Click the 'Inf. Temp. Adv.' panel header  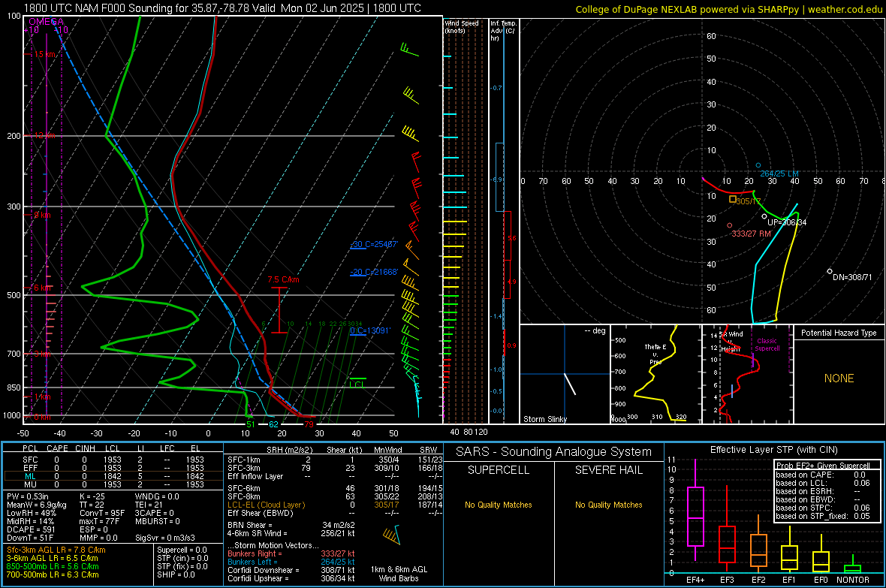tap(503, 31)
